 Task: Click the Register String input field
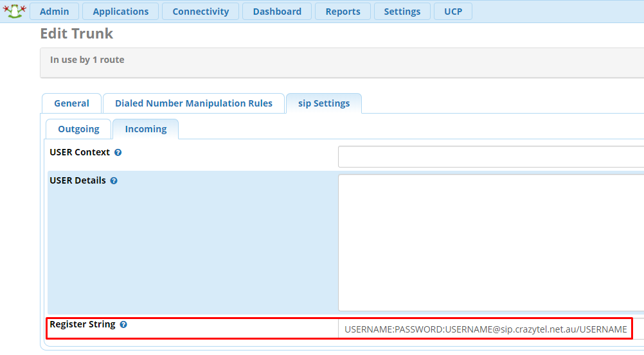pos(485,329)
